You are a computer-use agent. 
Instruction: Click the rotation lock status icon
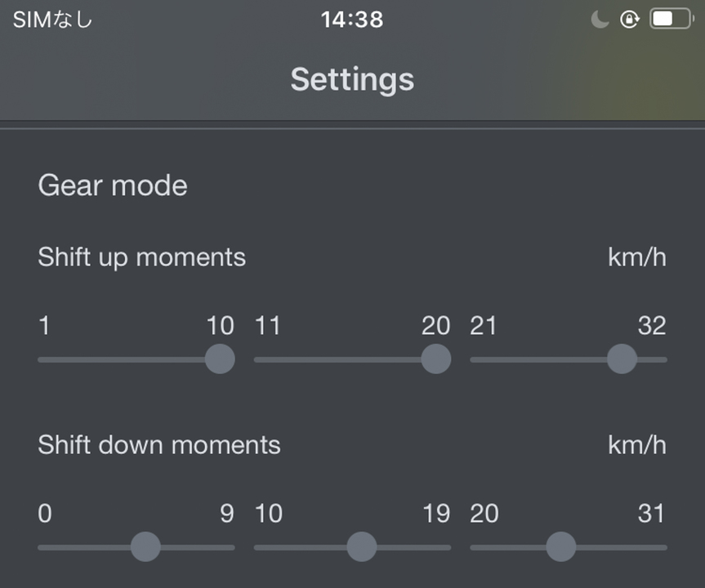pyautogui.click(x=630, y=20)
